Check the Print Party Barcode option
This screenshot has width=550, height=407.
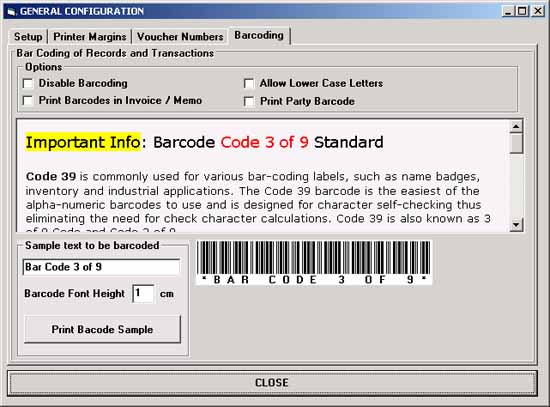[x=249, y=101]
